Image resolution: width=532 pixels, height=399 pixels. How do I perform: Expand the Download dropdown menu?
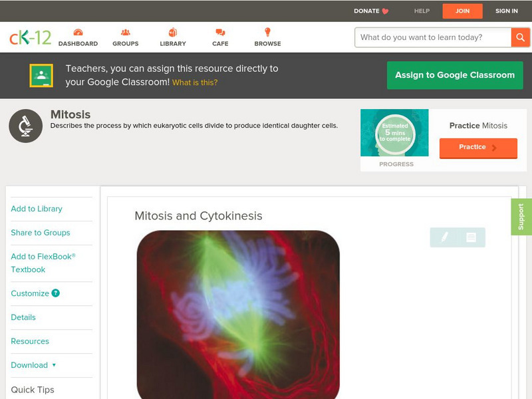(x=33, y=365)
